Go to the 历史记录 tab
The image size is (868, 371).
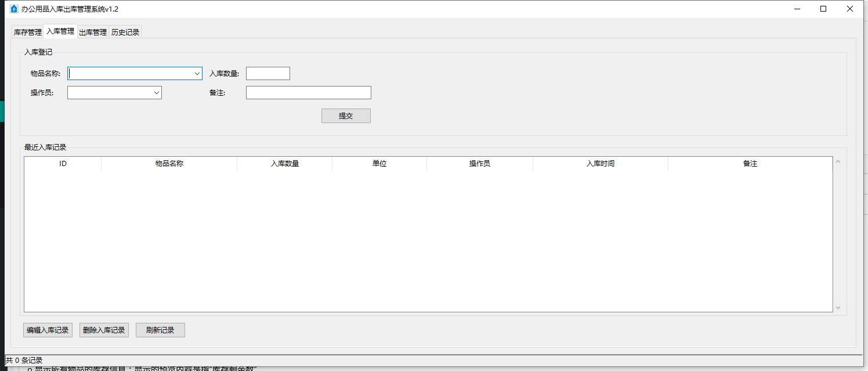click(x=125, y=33)
